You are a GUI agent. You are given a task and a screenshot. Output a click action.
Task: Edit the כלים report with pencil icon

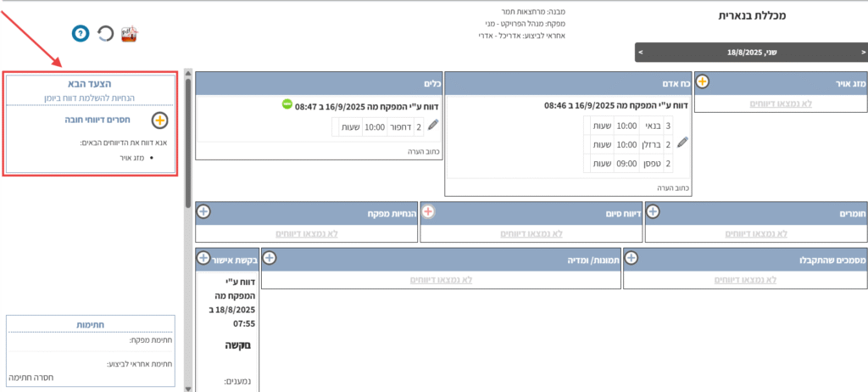433,126
